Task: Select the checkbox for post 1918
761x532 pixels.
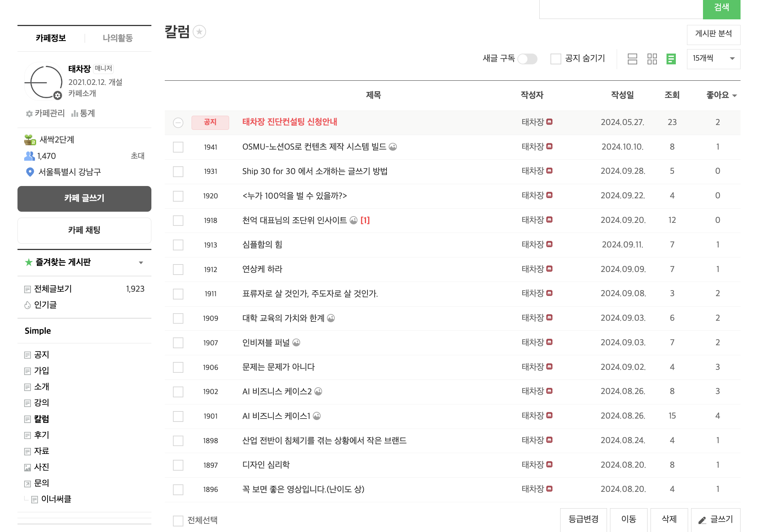Action: coord(178,220)
